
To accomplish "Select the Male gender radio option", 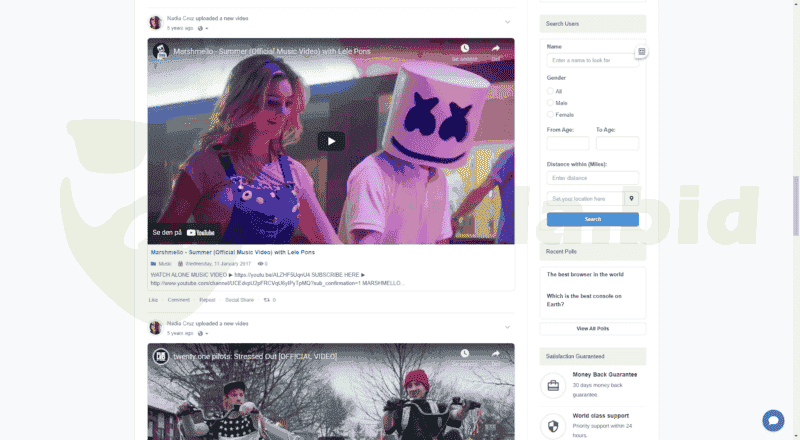I will [550, 103].
